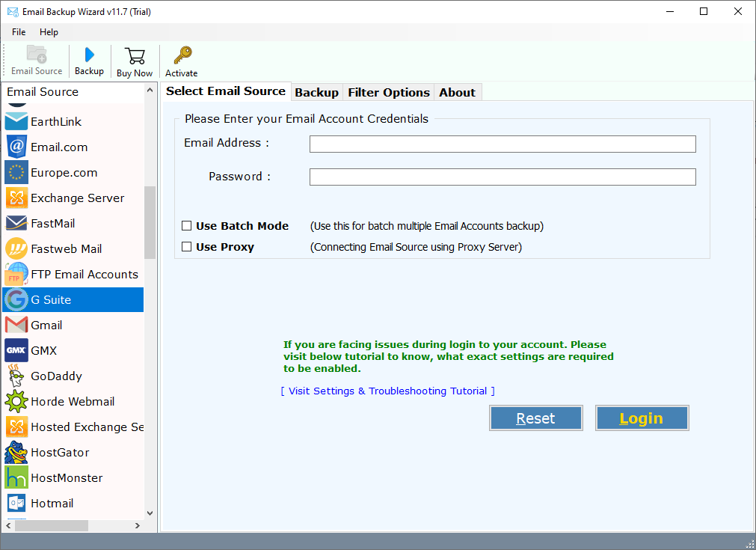Click the Backup play icon in toolbar
The image size is (756, 550).
[89, 55]
